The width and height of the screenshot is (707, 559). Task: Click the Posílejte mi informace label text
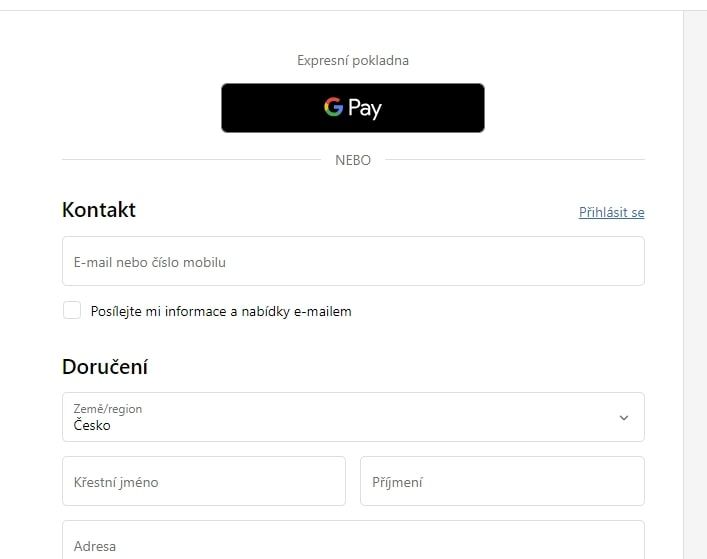[221, 311]
